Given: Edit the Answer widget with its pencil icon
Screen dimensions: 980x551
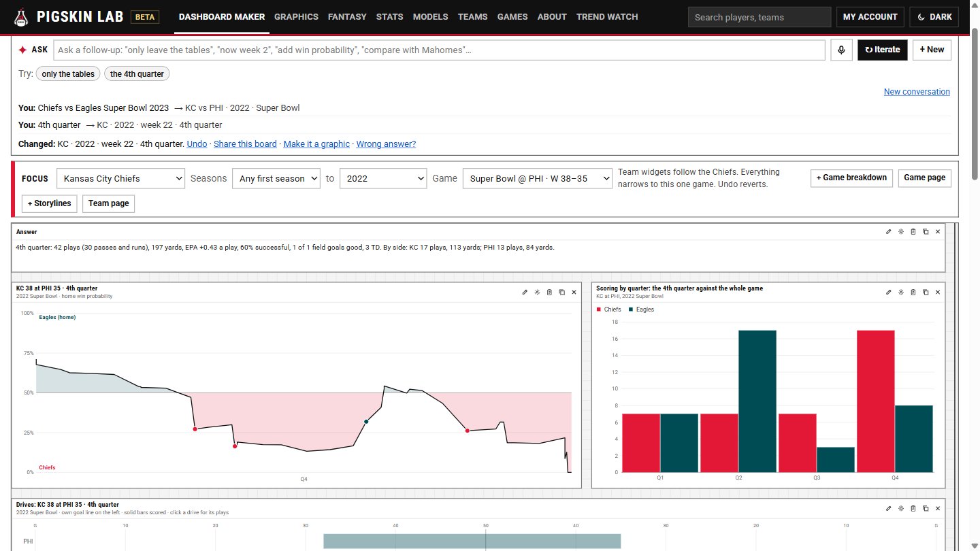Looking at the screenshot, I should 889,232.
